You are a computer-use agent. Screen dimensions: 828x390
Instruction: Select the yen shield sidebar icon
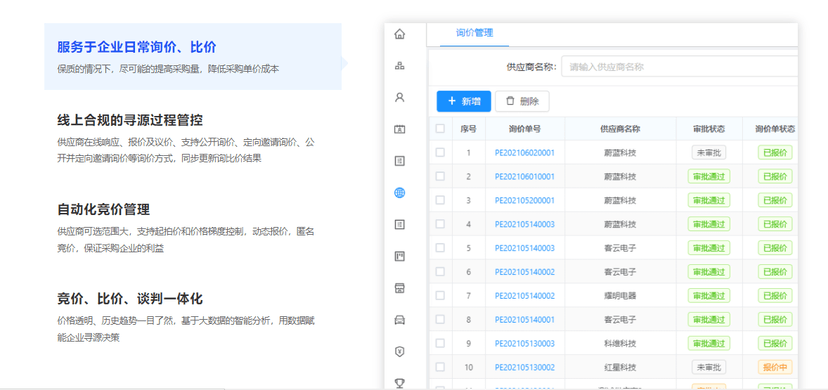click(x=400, y=351)
